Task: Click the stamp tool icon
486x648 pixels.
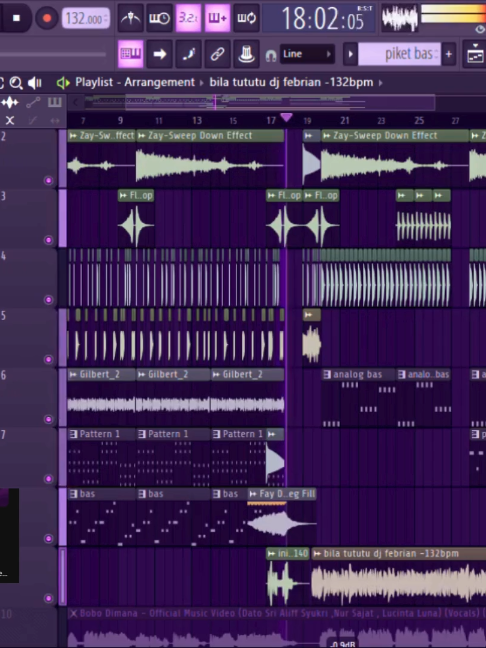Action: tap(246, 54)
